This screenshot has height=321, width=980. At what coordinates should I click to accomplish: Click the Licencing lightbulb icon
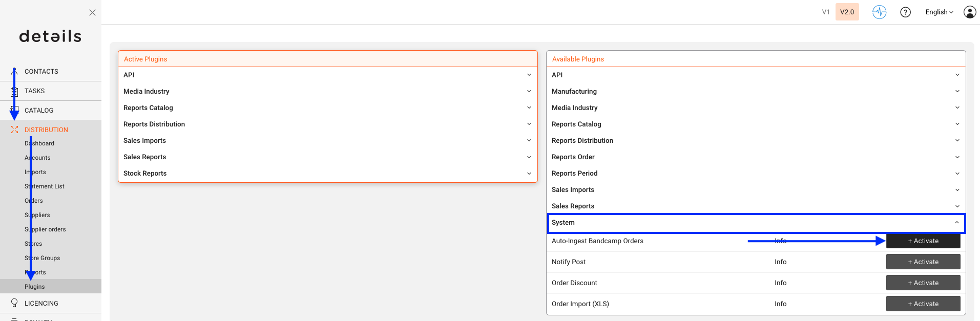click(x=14, y=303)
